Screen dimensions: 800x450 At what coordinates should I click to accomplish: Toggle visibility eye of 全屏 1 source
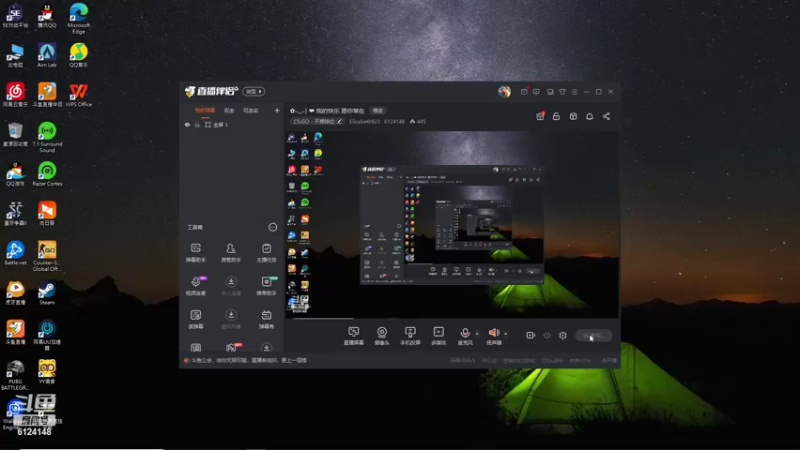(x=187, y=124)
